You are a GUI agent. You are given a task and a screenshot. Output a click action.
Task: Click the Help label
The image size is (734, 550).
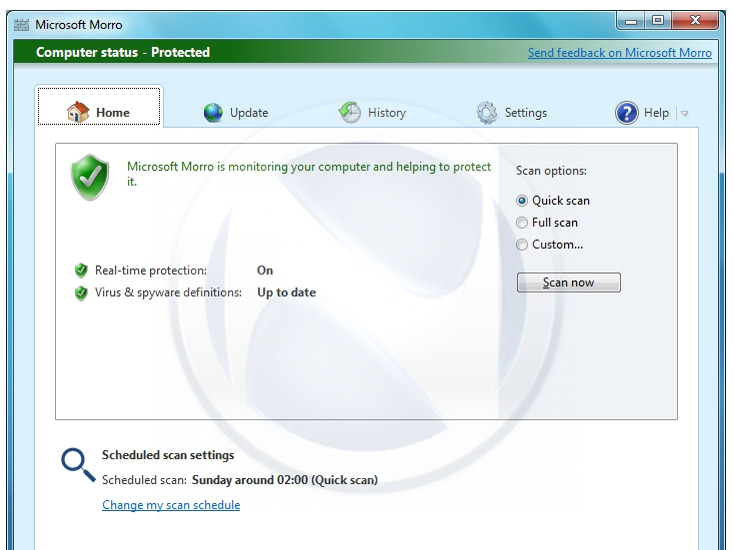656,113
